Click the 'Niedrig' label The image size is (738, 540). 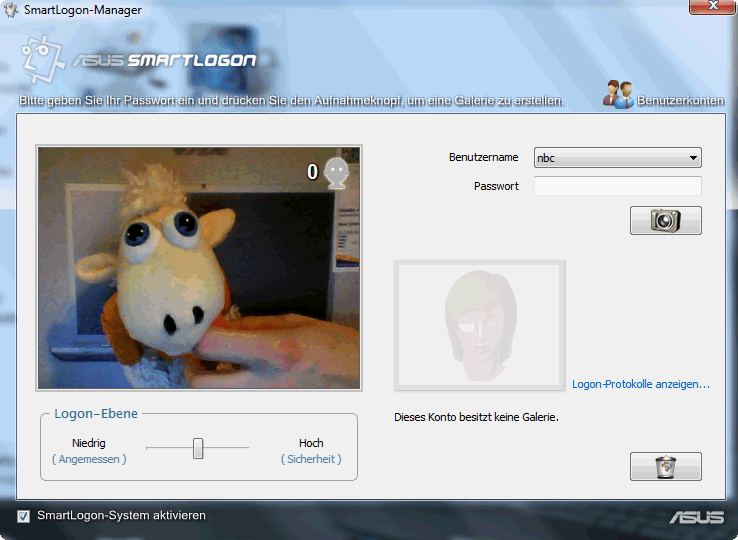coord(88,443)
